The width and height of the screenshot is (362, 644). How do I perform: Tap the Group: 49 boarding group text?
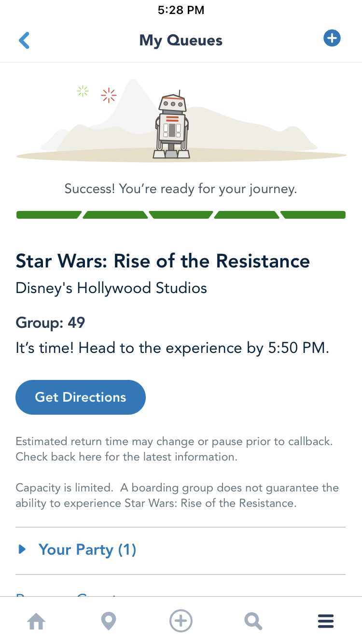(x=51, y=322)
